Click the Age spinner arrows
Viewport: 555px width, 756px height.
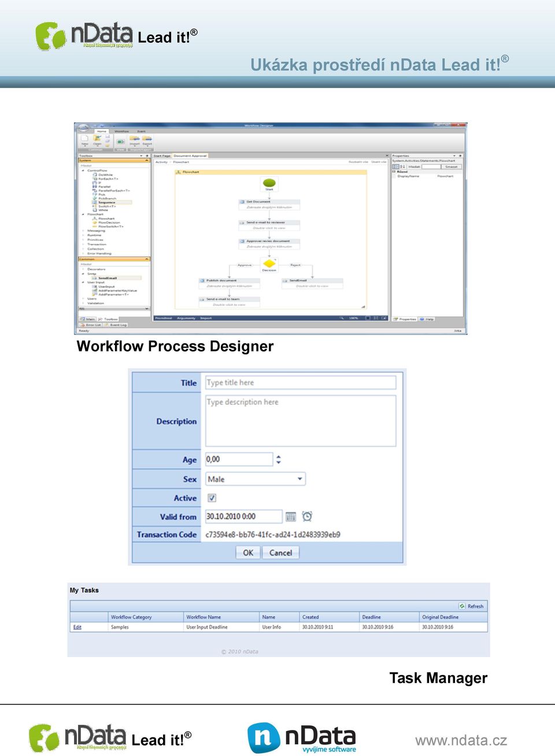point(279,460)
